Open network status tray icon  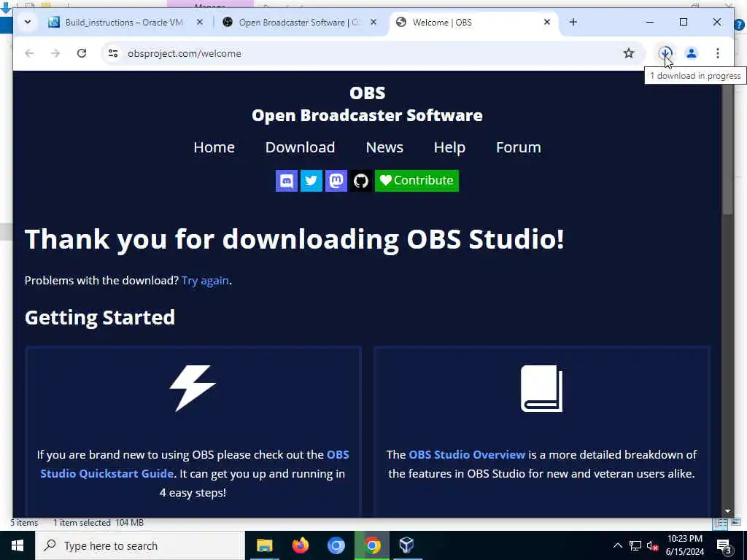pos(635,545)
